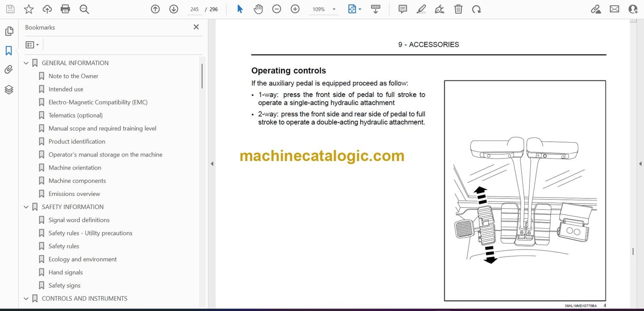This screenshot has height=311, width=644.
Task: Toggle the Layers panel in sidebar
Action: point(9,89)
